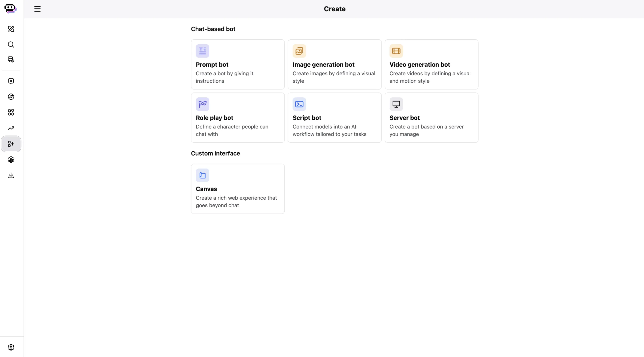Image resolution: width=644 pixels, height=357 pixels.
Task: Click the download sidebar icon
Action: tap(11, 175)
